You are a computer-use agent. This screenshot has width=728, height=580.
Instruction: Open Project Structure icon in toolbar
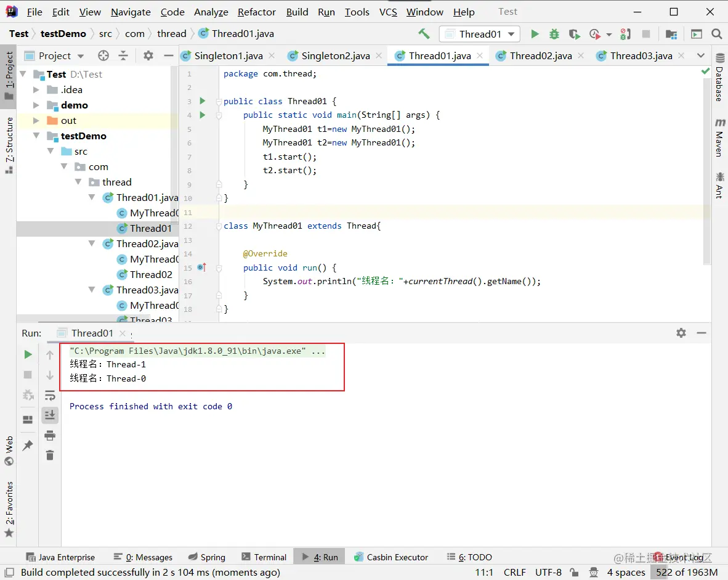[x=671, y=34]
